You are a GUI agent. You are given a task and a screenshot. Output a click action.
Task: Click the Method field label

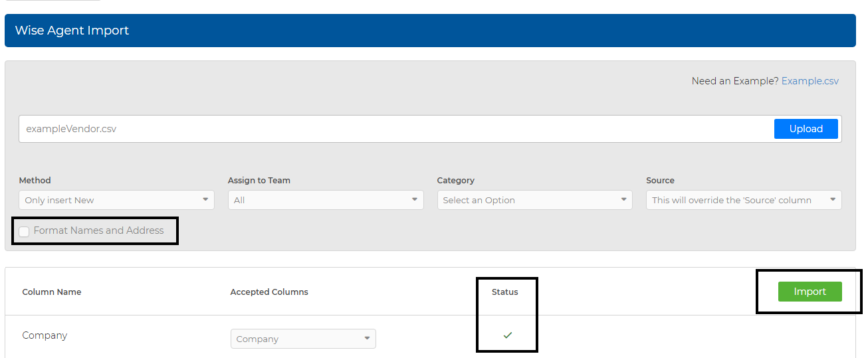click(x=35, y=180)
